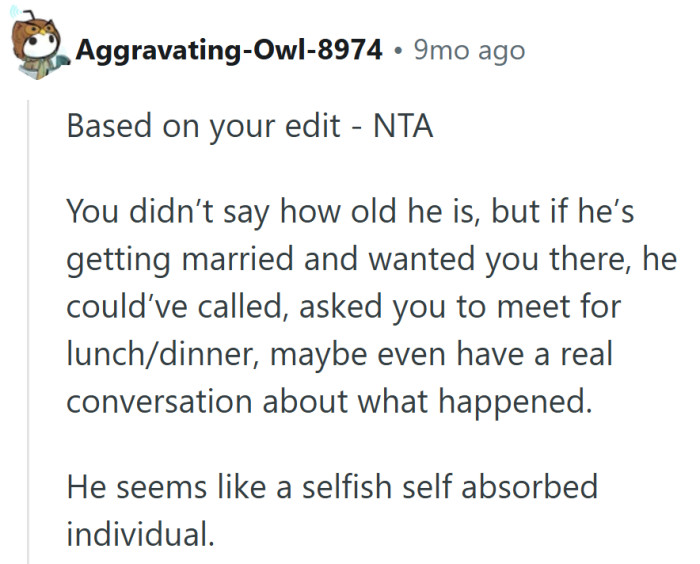This screenshot has height=564, width=700.
Task: Open the Aggravating-Owl-8974 user profile link
Action: (x=229, y=51)
